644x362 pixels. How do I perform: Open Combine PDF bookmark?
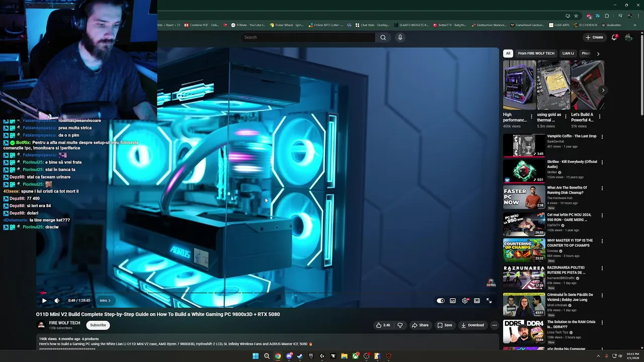[x=202, y=25]
